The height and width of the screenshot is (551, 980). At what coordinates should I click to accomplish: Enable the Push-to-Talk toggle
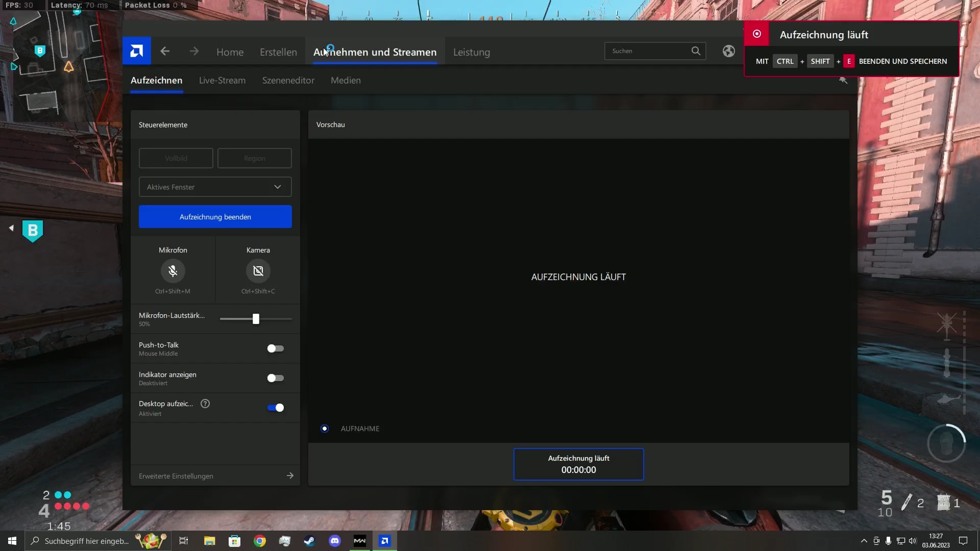pyautogui.click(x=275, y=348)
